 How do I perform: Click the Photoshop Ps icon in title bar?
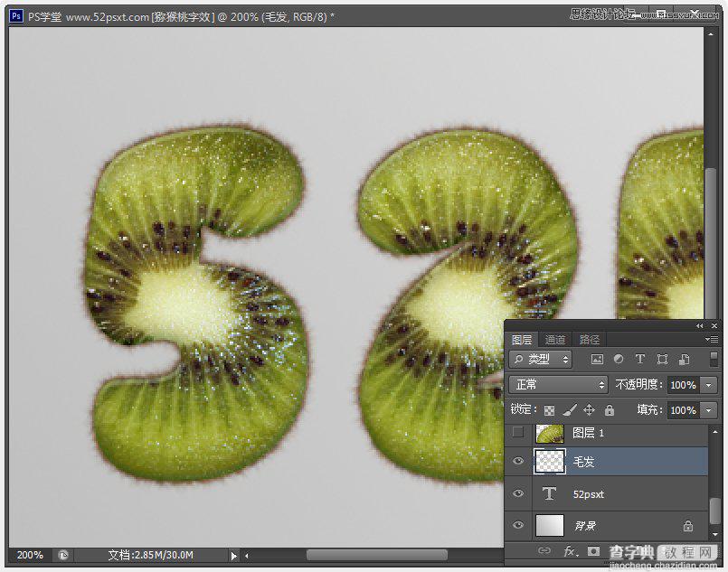tap(16, 16)
